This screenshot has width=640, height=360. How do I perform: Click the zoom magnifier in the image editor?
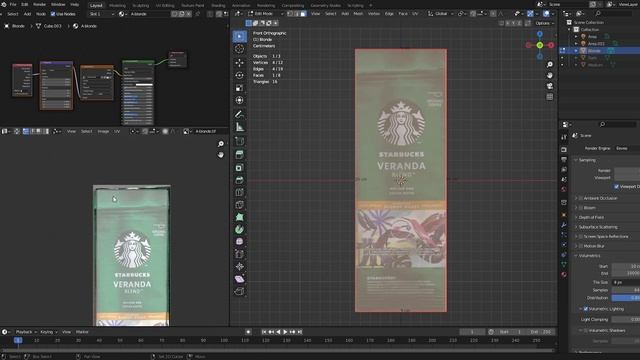click(x=221, y=144)
